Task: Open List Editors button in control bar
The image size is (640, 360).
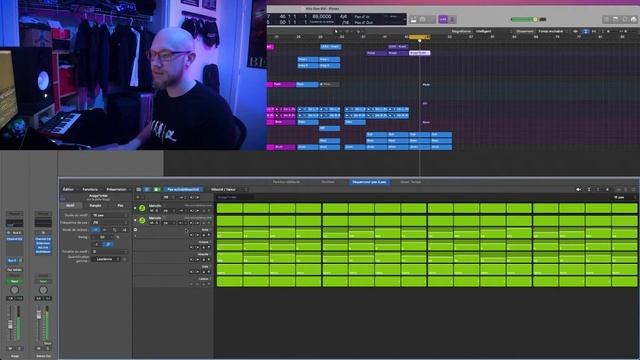Action: [606, 19]
